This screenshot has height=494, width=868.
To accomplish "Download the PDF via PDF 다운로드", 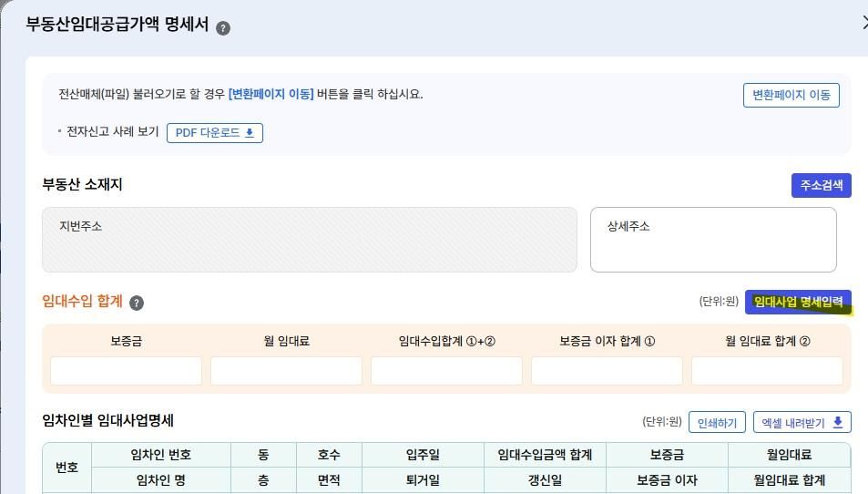I will 215,133.
